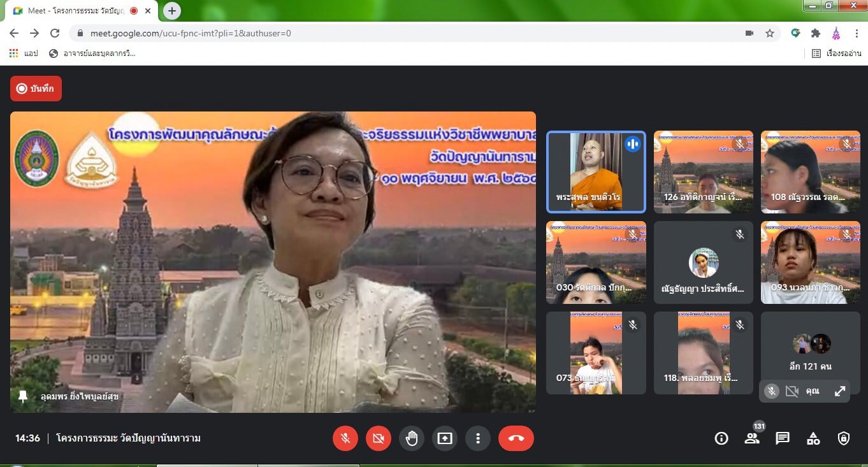Expand self-view tile with arrow icon
868x467 pixels.
click(840, 391)
